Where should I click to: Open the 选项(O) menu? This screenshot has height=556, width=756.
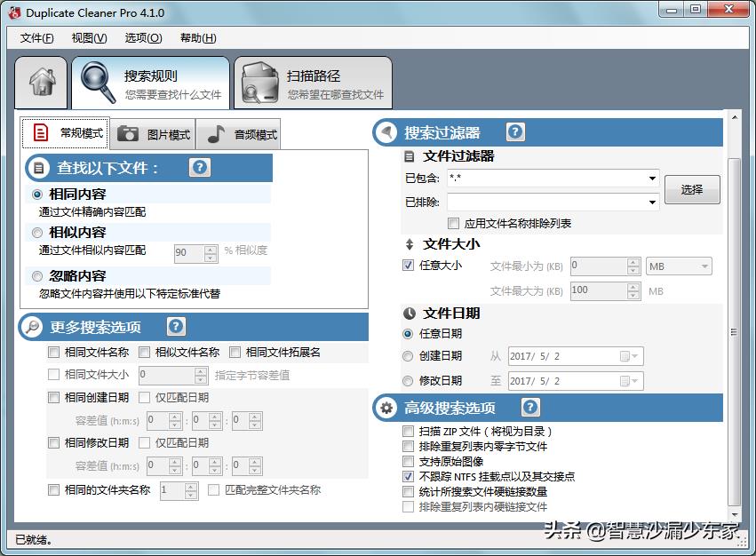pos(143,38)
